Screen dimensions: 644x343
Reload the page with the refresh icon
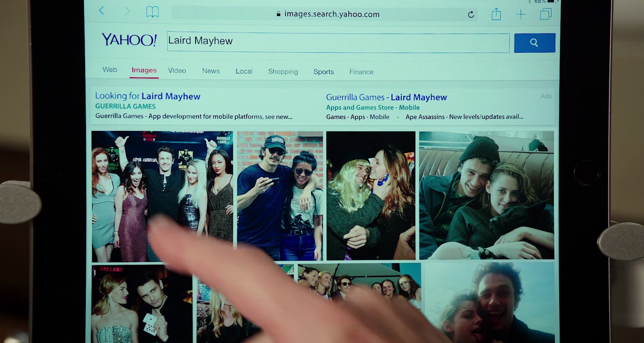pyautogui.click(x=471, y=14)
